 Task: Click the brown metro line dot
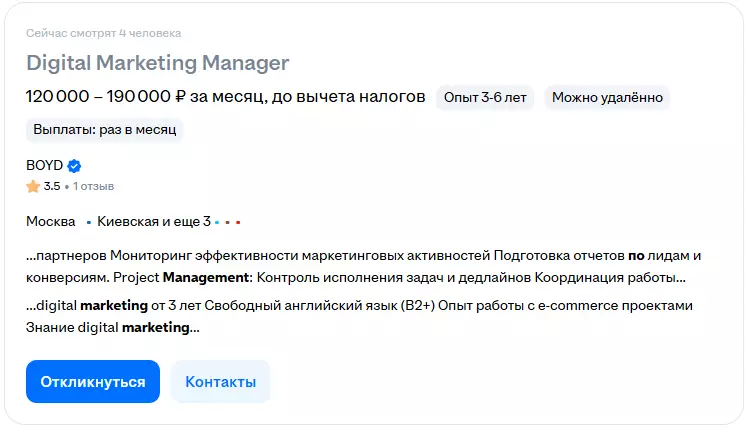228,222
